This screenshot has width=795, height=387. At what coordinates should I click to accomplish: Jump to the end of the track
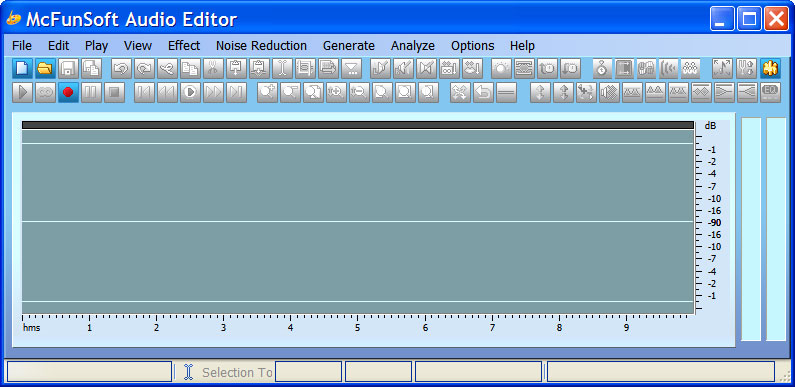coord(236,92)
